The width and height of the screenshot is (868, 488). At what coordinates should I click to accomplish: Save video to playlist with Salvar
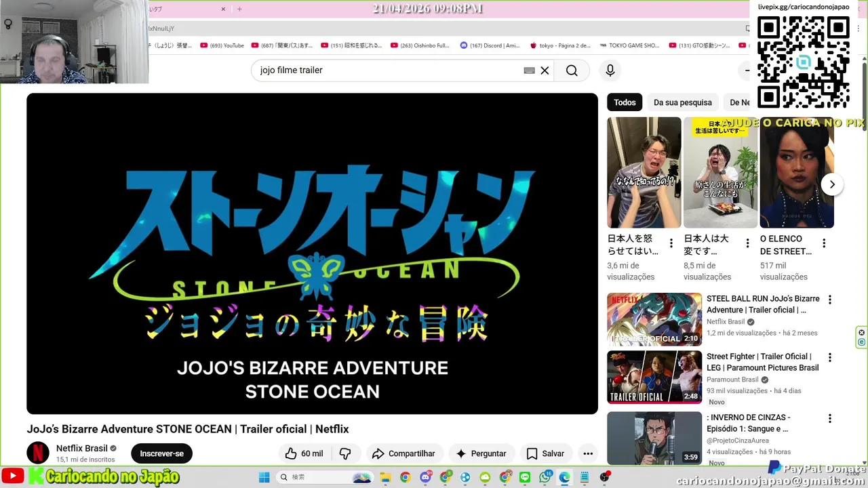pos(545,453)
